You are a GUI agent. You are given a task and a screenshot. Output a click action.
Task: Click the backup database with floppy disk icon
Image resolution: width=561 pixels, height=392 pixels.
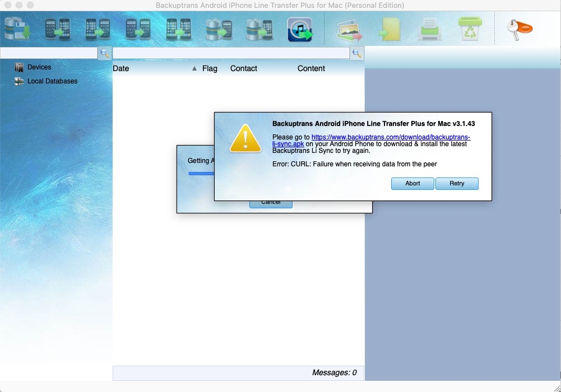[17, 29]
